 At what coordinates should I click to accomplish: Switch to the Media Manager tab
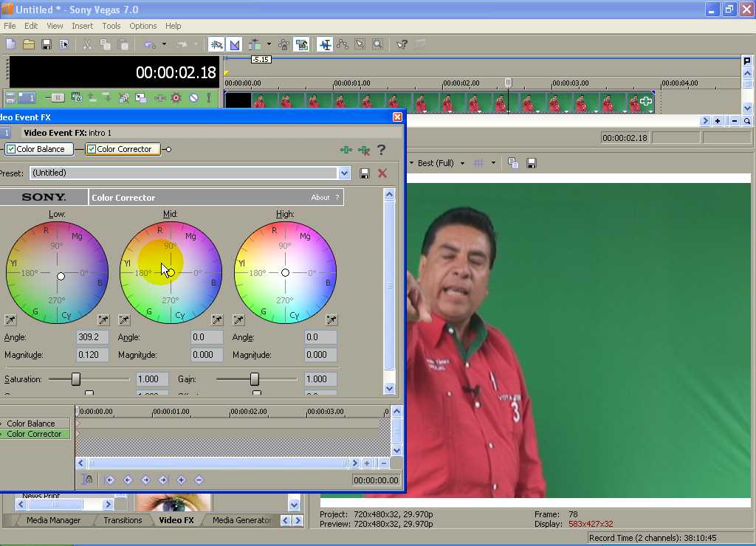(53, 520)
